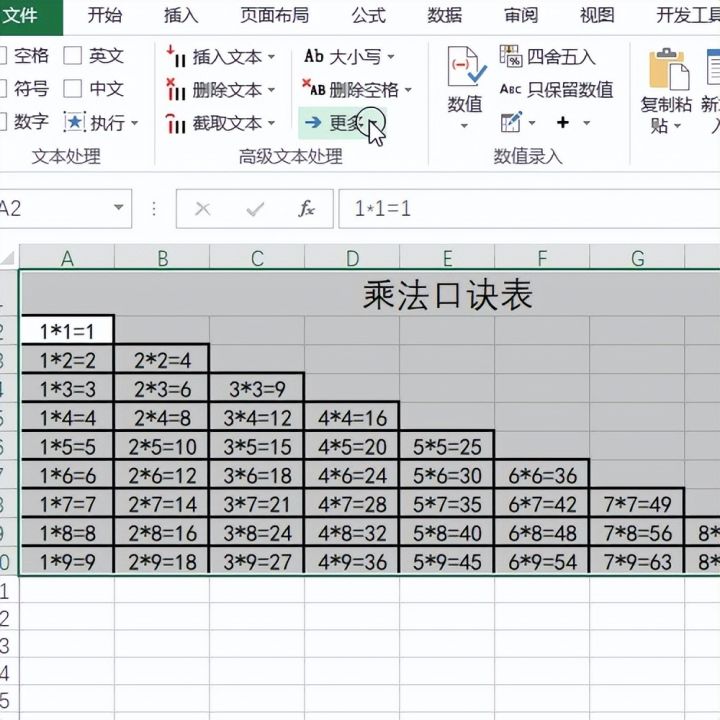
Task: Expand the 数值 dropdown arrow
Action: [x=464, y=126]
